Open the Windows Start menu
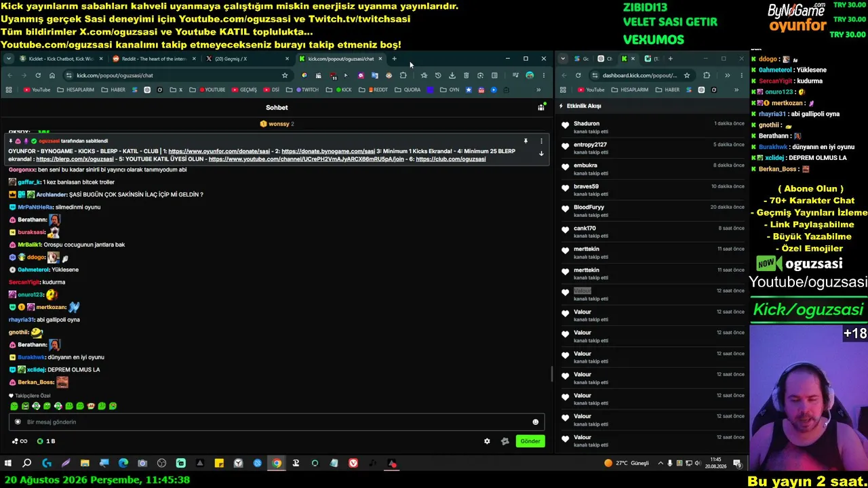This screenshot has height=488, width=868. point(8,464)
